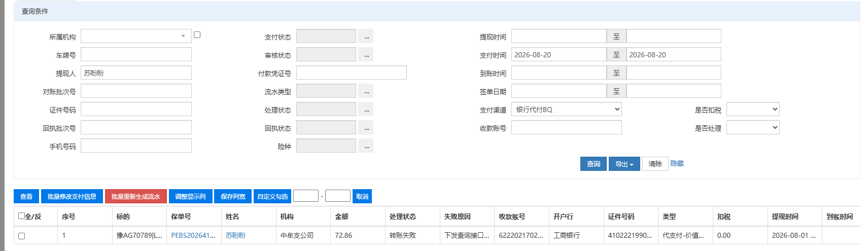Check the row 1 checkbox
This screenshot has width=868, height=251.
(x=21, y=236)
